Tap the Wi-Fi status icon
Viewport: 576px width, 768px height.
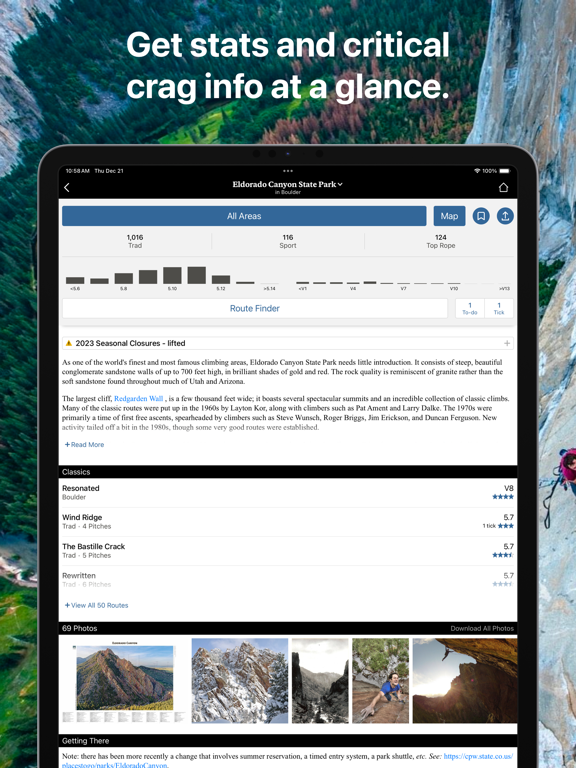[477, 171]
